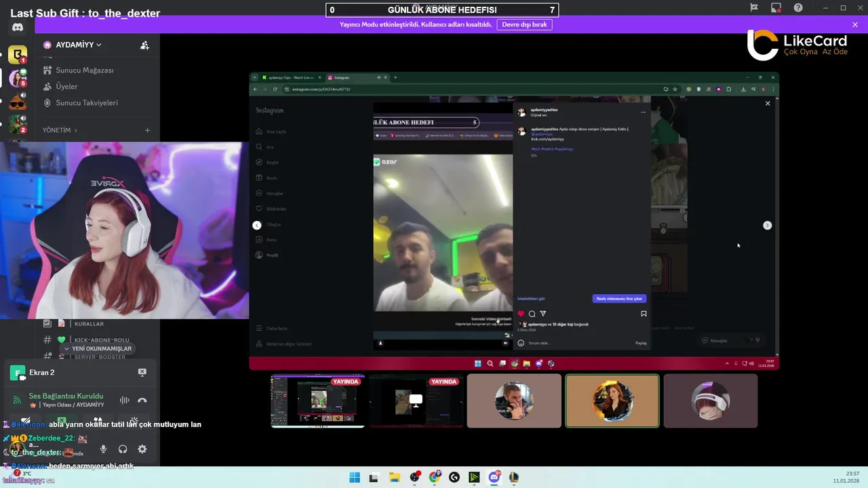Open Windows Start button on bottom taskbar
The height and width of the screenshot is (488, 868).
354,477
